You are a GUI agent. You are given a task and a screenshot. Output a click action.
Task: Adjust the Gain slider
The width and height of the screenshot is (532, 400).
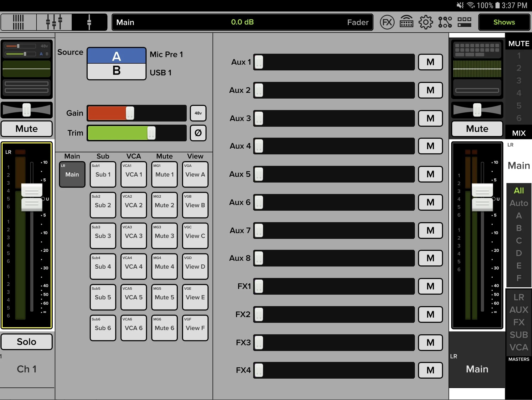click(137, 113)
